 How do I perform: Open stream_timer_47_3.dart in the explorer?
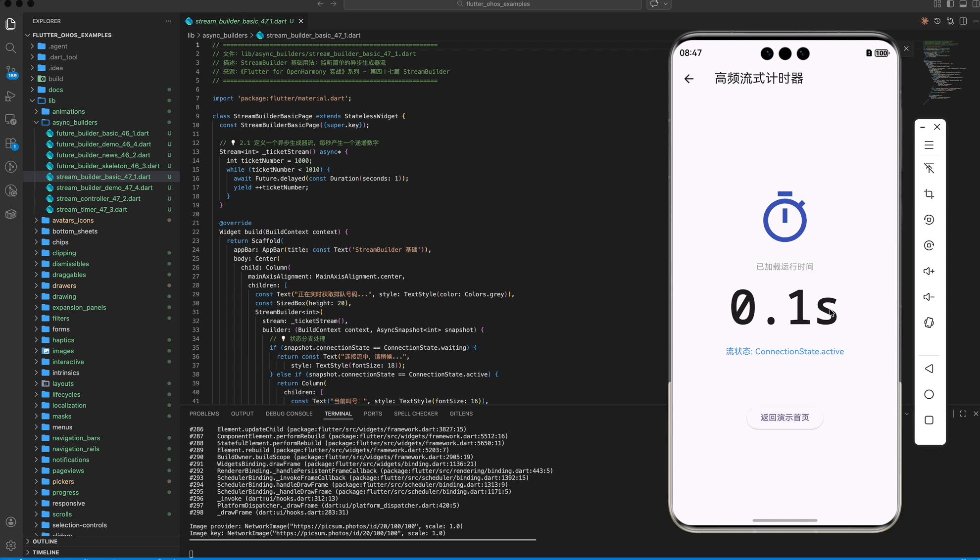click(91, 209)
